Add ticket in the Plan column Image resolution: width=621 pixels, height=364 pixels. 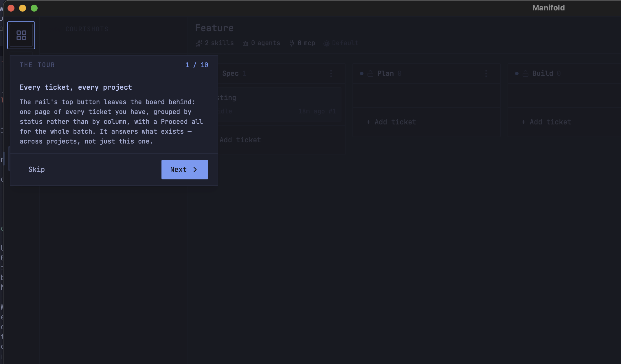tap(391, 122)
